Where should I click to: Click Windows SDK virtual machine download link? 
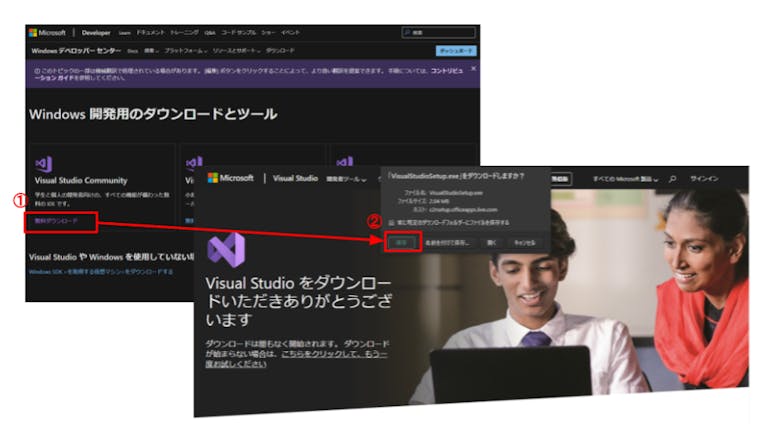pos(101,272)
